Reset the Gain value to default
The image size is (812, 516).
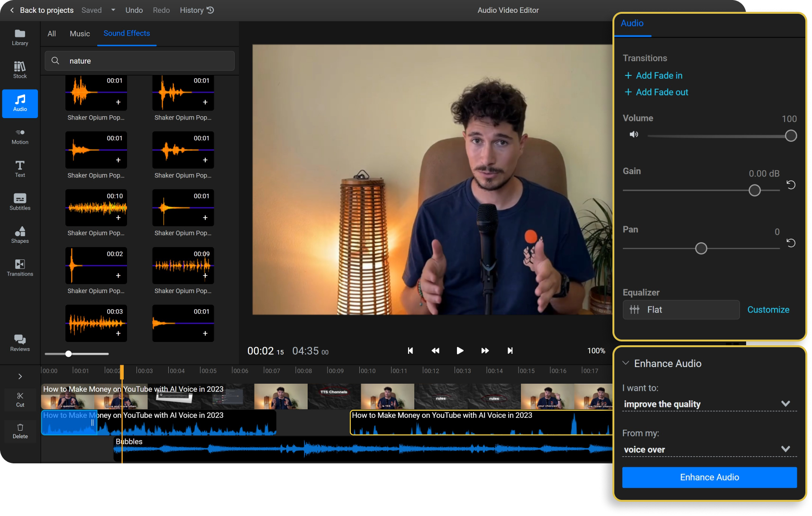click(x=790, y=185)
